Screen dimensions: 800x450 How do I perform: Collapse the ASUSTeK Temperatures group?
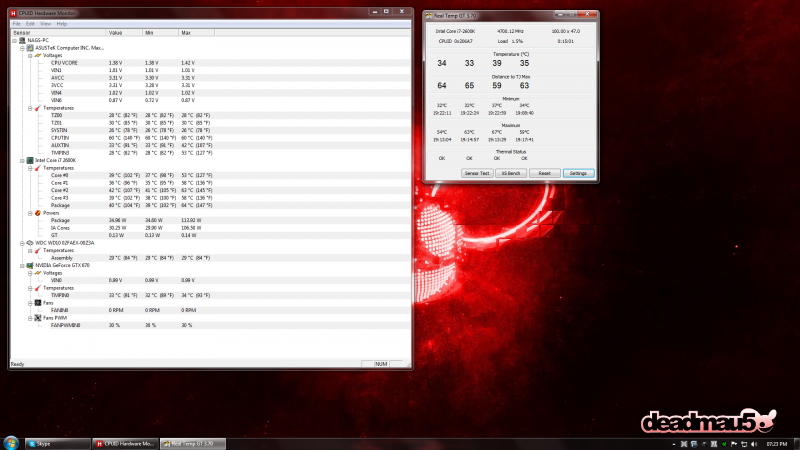[30, 108]
